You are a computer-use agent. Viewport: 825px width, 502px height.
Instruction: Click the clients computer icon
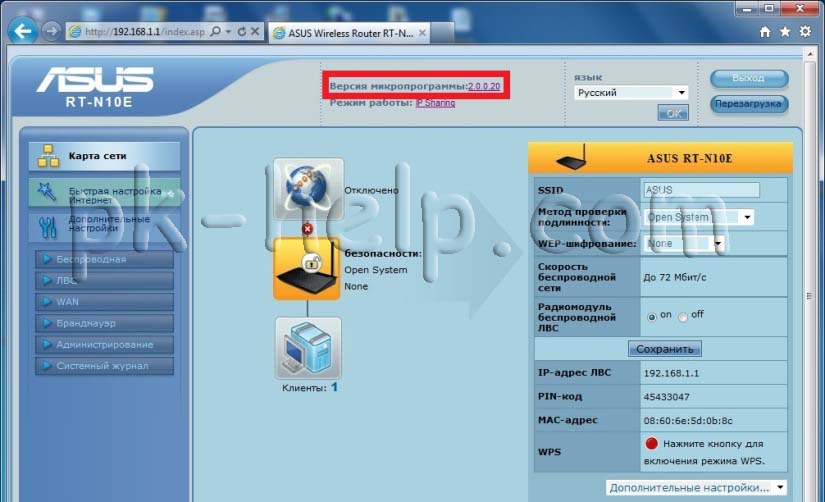[x=308, y=348]
